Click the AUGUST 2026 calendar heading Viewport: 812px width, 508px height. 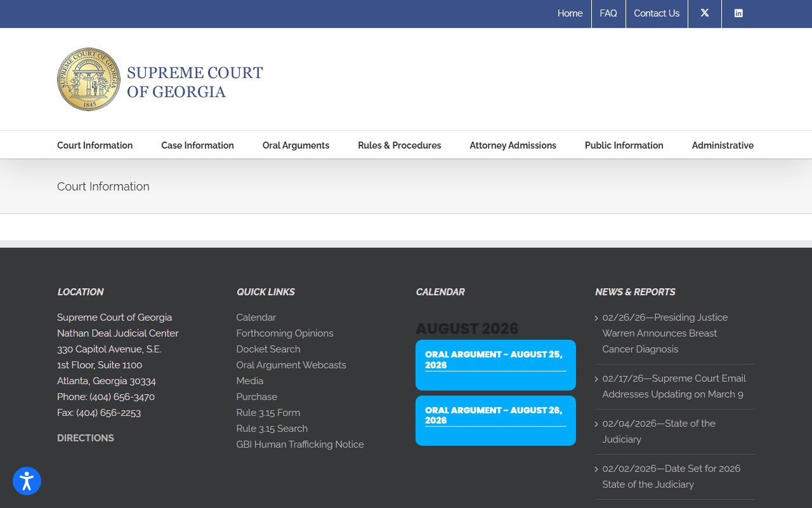coord(467,328)
